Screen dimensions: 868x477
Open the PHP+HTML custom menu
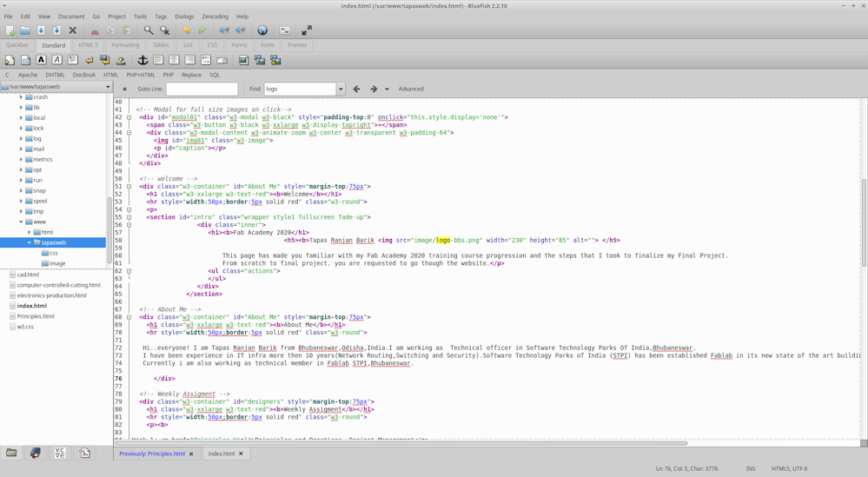click(x=141, y=75)
